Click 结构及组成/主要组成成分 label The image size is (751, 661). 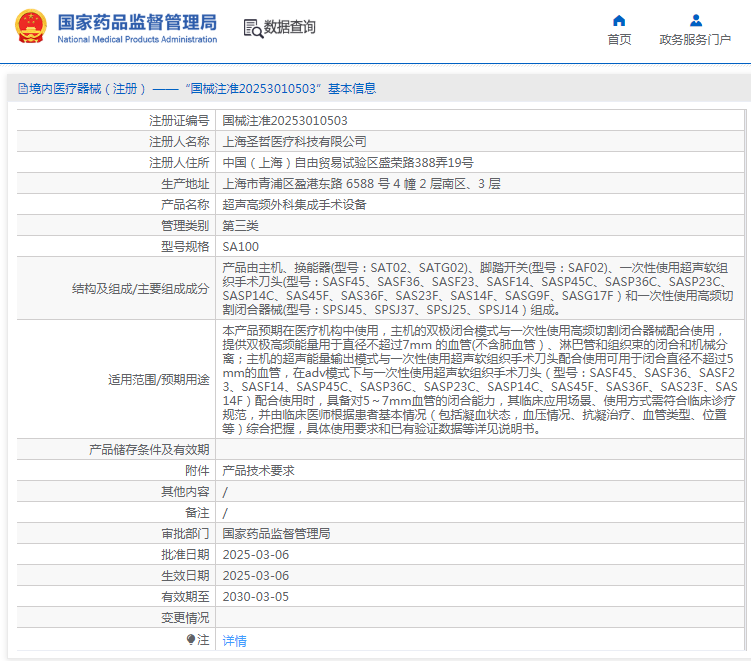coord(141,289)
